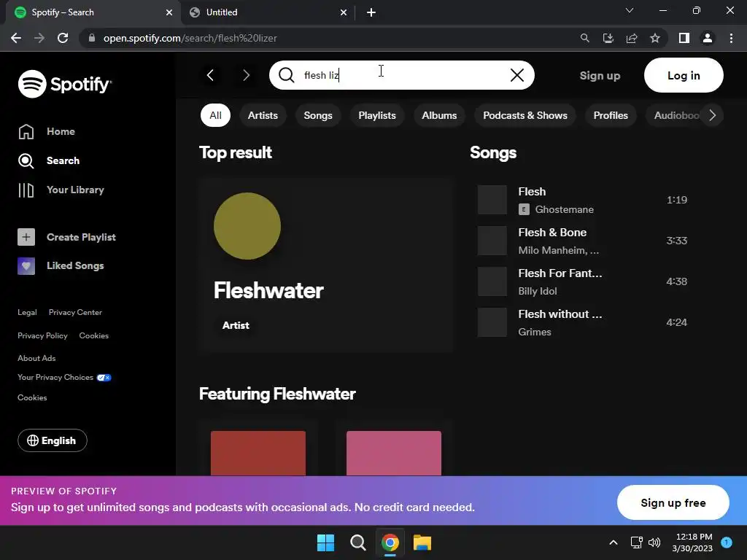Expand more filter chips with right arrow

pos(712,115)
